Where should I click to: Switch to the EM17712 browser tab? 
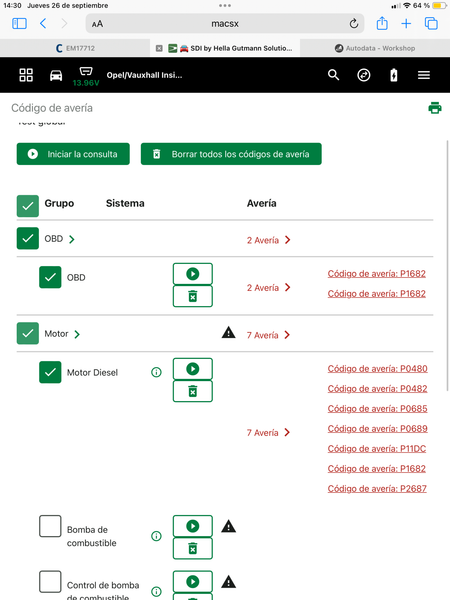[x=75, y=48]
